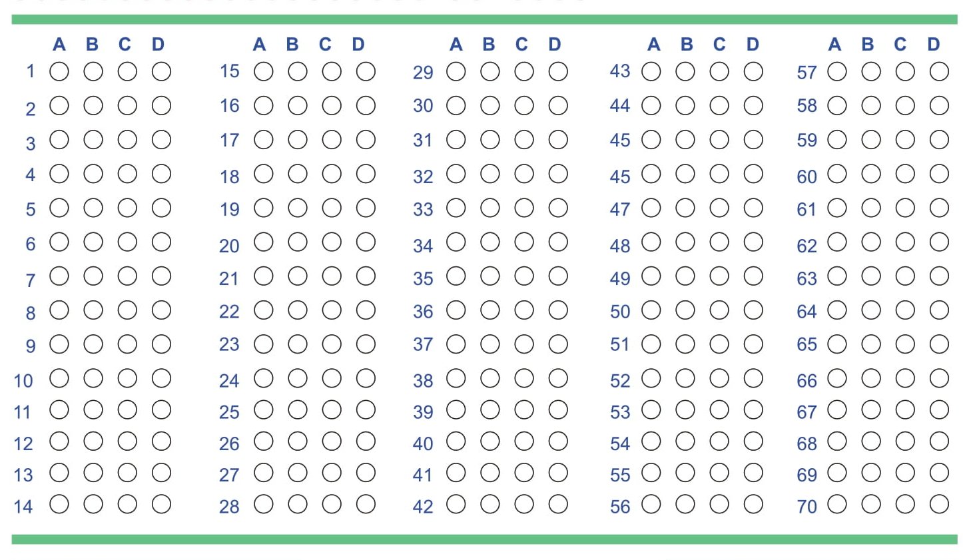
Task: Select answer C for question 23
Action: coord(332,344)
